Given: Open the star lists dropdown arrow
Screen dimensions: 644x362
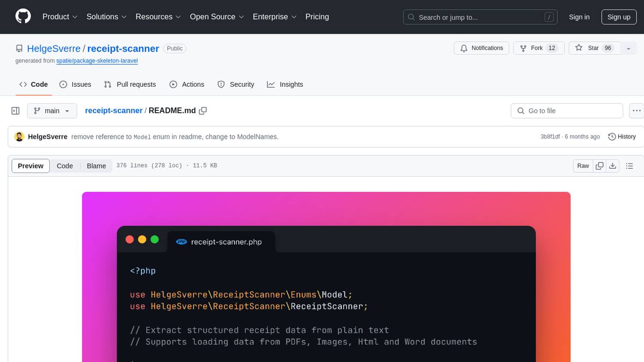Looking at the screenshot, I should [x=628, y=48].
